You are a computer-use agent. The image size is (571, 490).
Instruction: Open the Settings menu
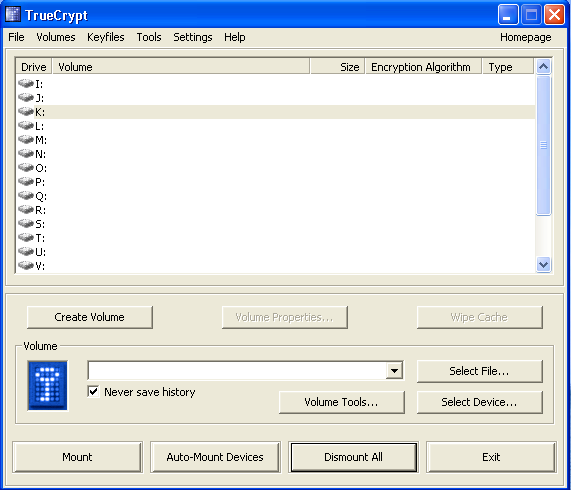click(x=193, y=37)
